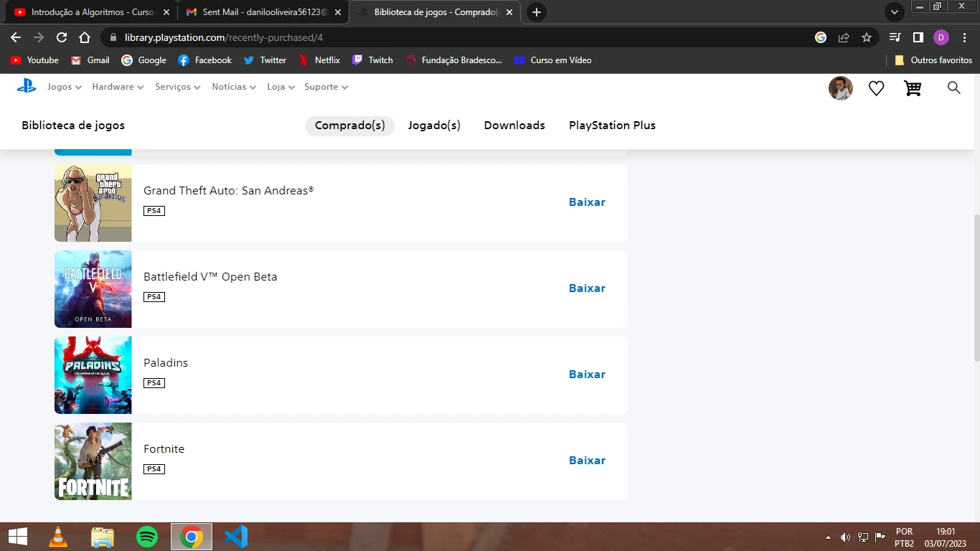Click the search magnifier icon

[953, 88]
